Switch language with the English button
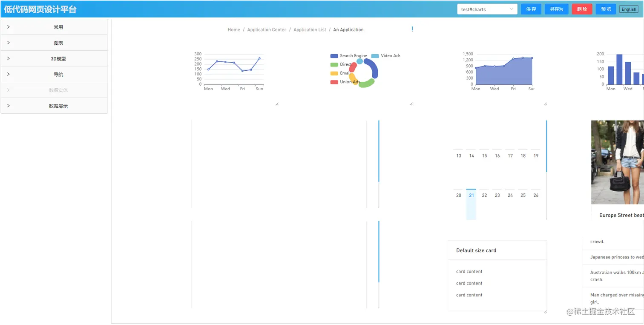The image size is (644, 325). click(629, 9)
